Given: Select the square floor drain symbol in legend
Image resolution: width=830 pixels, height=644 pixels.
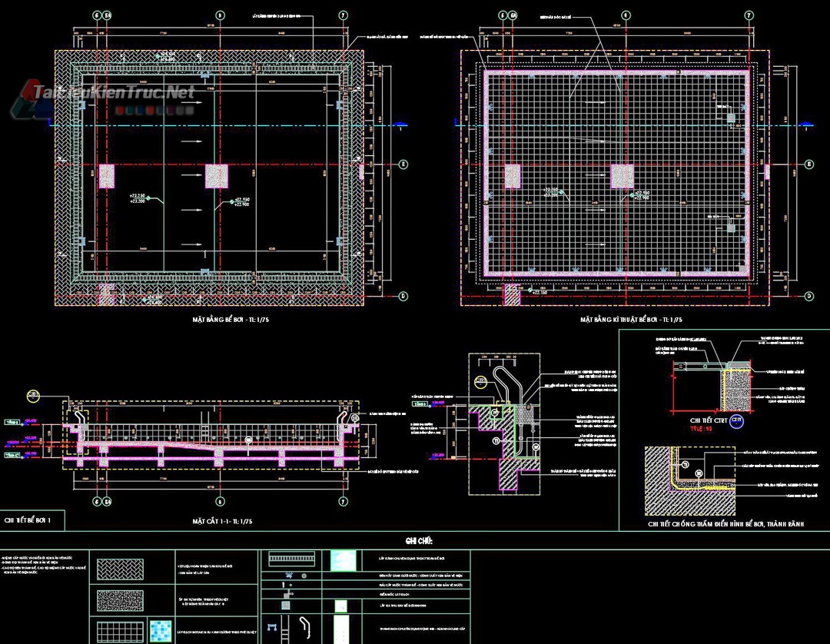Looking at the screenshot, I should (x=285, y=605).
